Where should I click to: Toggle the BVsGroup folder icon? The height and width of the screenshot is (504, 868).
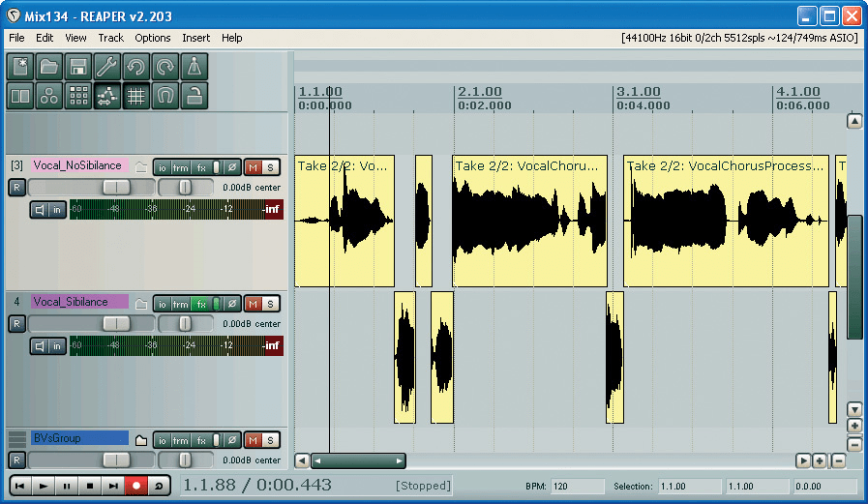(x=141, y=440)
